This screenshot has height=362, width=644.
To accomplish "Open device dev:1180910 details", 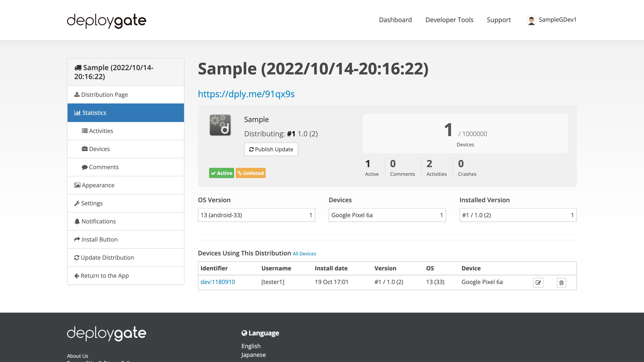I will (x=218, y=282).
